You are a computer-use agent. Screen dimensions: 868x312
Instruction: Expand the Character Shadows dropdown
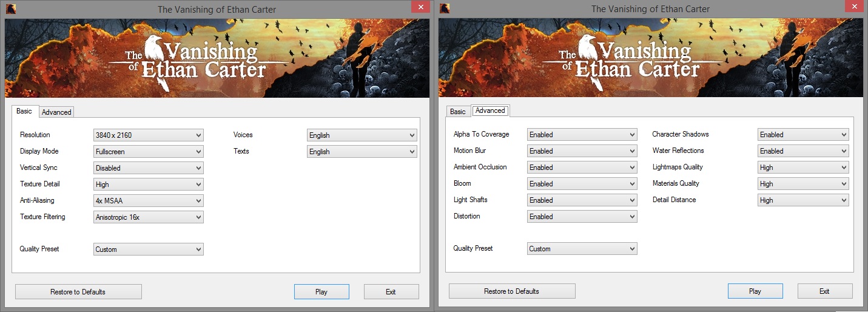click(803, 134)
